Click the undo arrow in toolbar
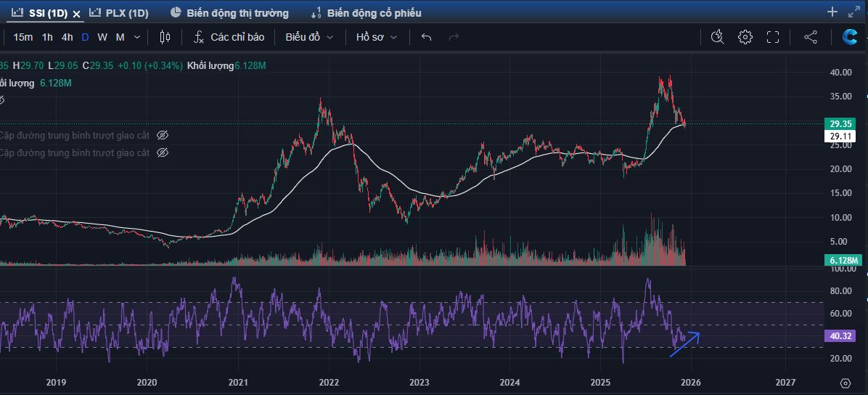Screen dimensions: 868x395 [426, 37]
